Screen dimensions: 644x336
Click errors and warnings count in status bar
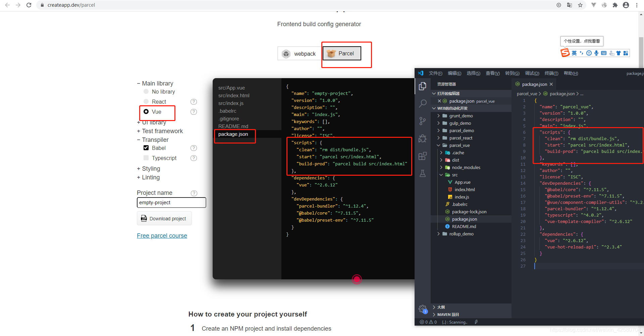point(428,322)
